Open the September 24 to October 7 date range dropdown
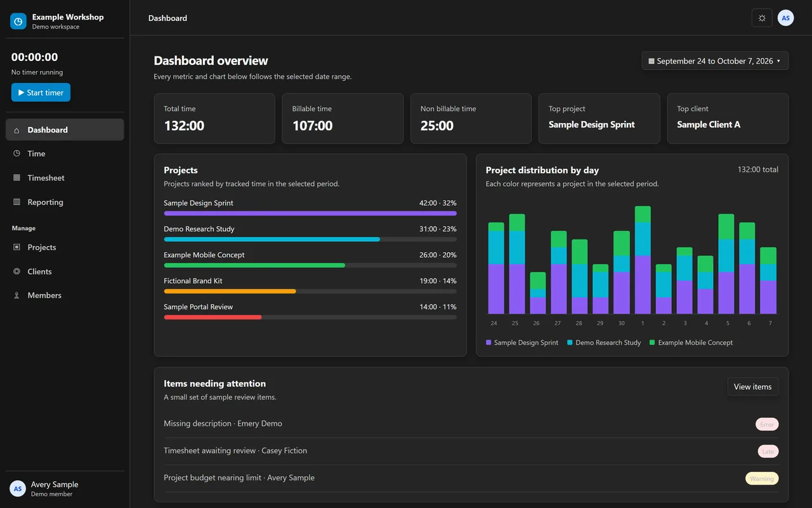Viewport: 812px width, 508px height. tap(715, 61)
